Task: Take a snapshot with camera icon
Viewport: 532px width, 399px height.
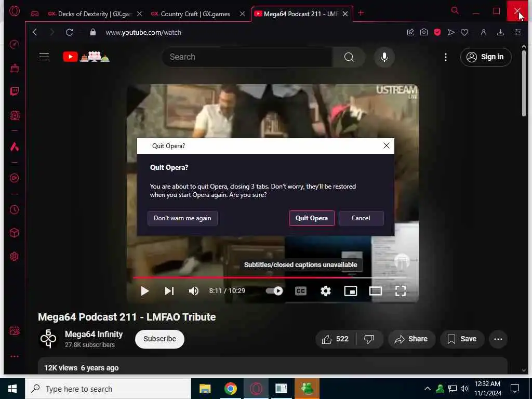Action: 424,32
